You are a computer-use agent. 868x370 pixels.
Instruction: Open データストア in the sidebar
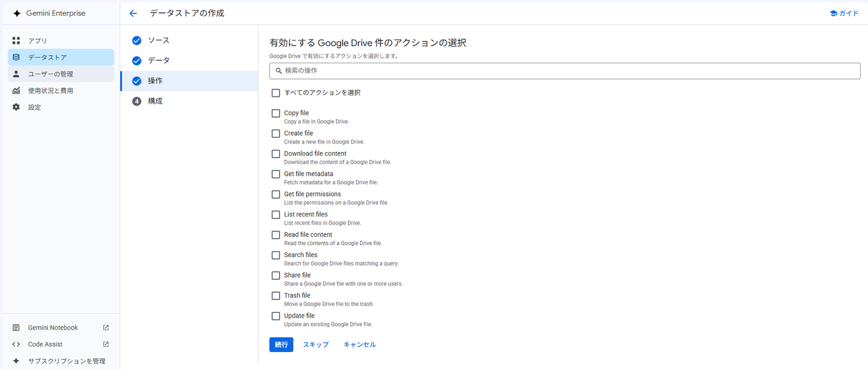[61, 57]
